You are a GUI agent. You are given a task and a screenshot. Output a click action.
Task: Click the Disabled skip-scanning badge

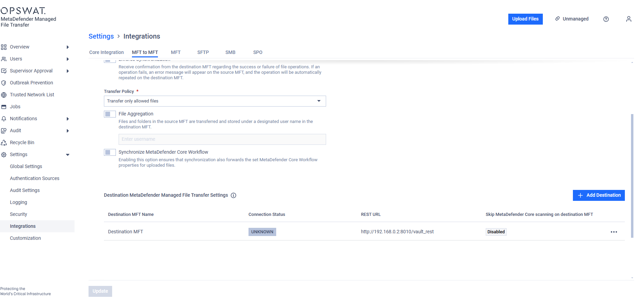pyautogui.click(x=496, y=232)
